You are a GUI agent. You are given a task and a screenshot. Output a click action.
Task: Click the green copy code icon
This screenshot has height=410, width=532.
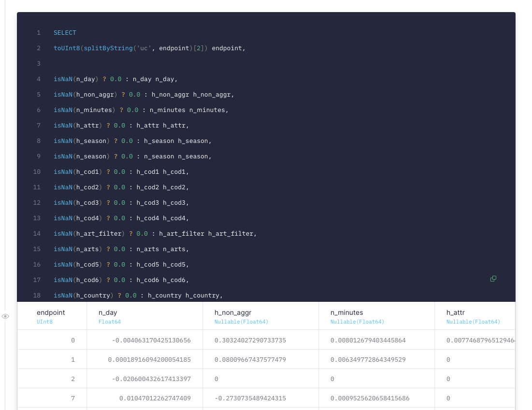(493, 279)
